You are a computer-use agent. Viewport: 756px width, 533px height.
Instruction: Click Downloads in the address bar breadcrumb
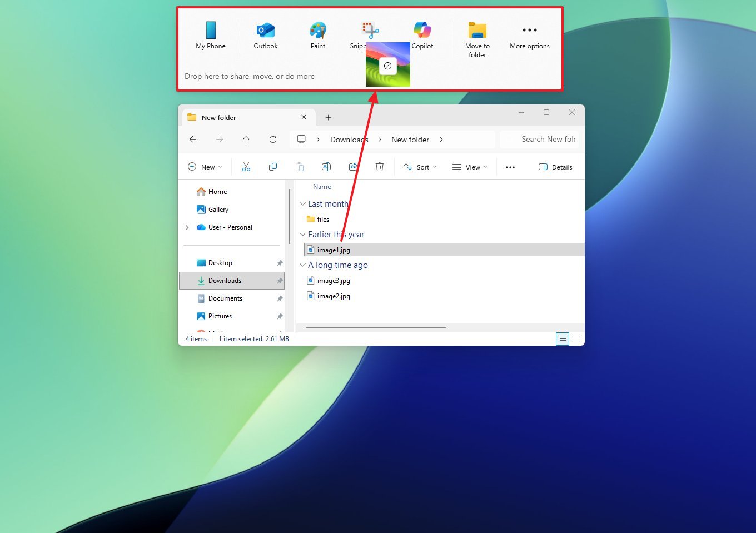tap(349, 140)
